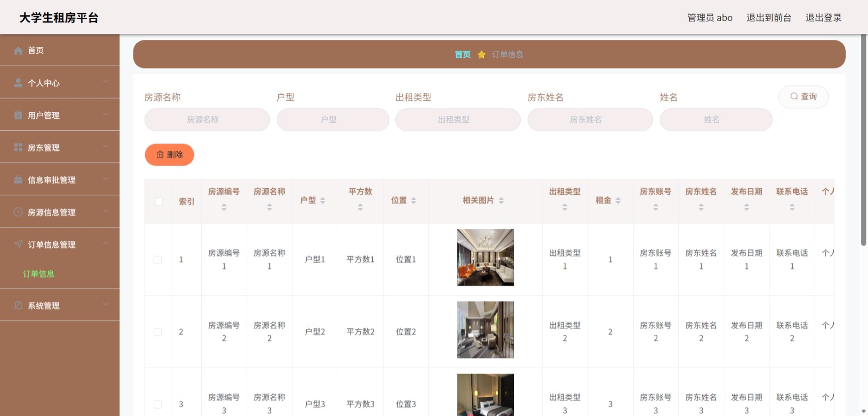The width and height of the screenshot is (868, 416).
Task: Sort by 房东账号 column arrows
Action: [x=656, y=208]
